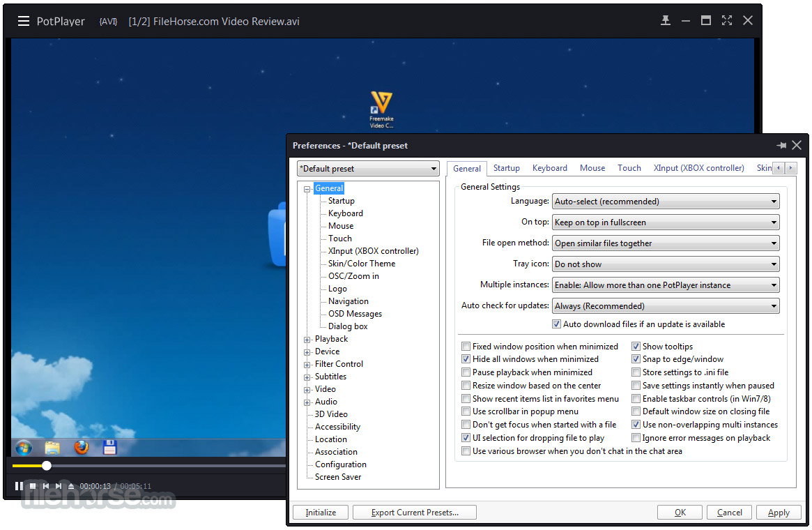The image size is (812, 530).
Task: Collapse the General tree node
Action: coord(307,189)
